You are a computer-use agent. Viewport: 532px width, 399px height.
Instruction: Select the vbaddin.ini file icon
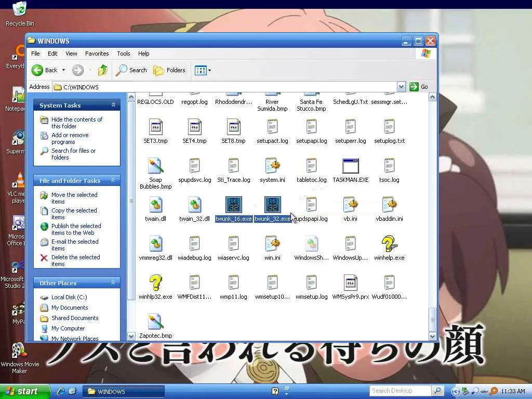click(389, 205)
